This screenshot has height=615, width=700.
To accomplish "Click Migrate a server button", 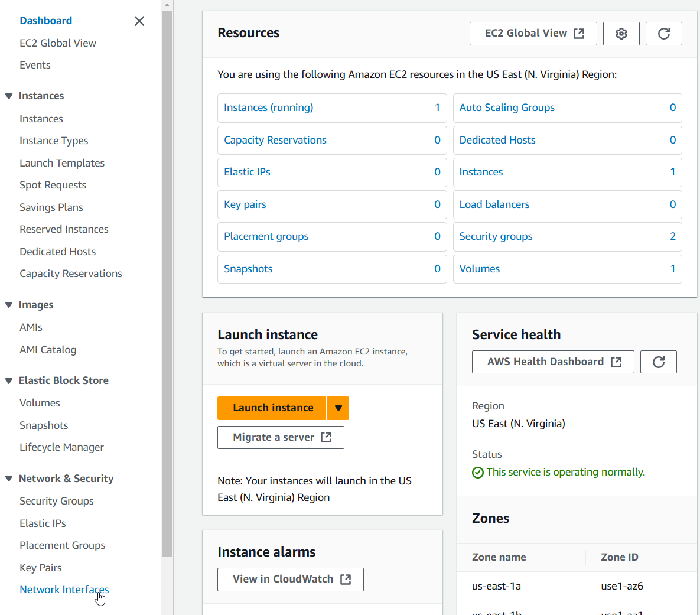I will pyautogui.click(x=281, y=437).
